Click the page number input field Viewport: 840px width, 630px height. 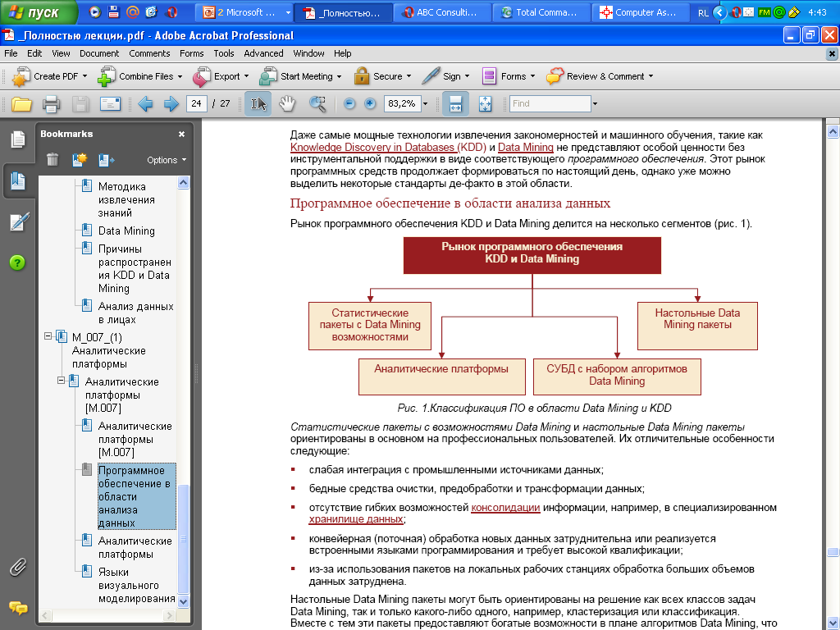196,103
